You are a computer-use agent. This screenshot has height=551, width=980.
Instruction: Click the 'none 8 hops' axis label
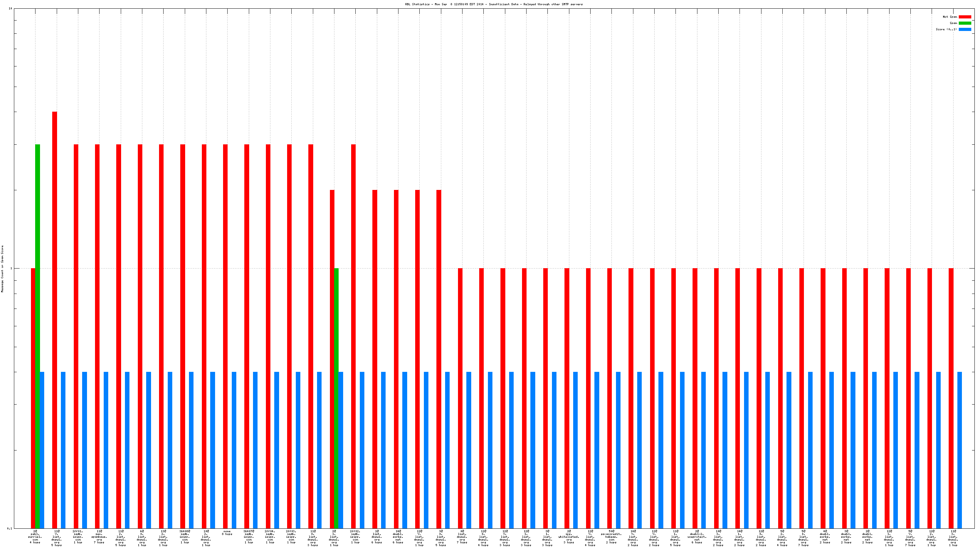pyautogui.click(x=227, y=533)
